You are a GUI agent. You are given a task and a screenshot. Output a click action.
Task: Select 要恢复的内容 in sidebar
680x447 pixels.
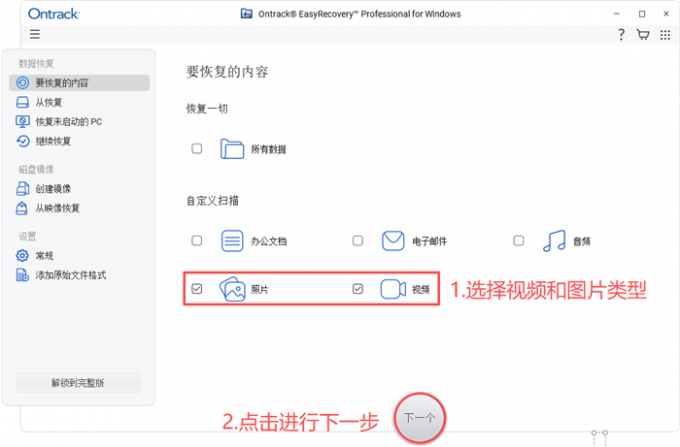point(79,83)
